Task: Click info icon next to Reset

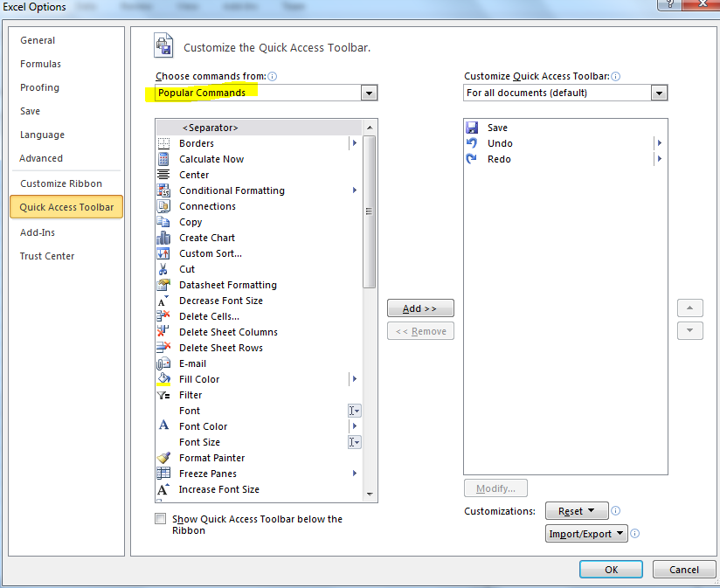Action: pos(616,510)
